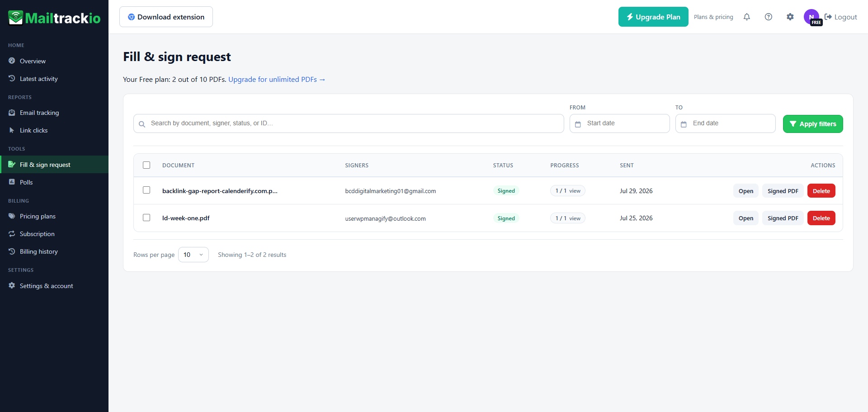This screenshot has height=412, width=868.
Task: Click the Start date field
Action: tap(619, 123)
